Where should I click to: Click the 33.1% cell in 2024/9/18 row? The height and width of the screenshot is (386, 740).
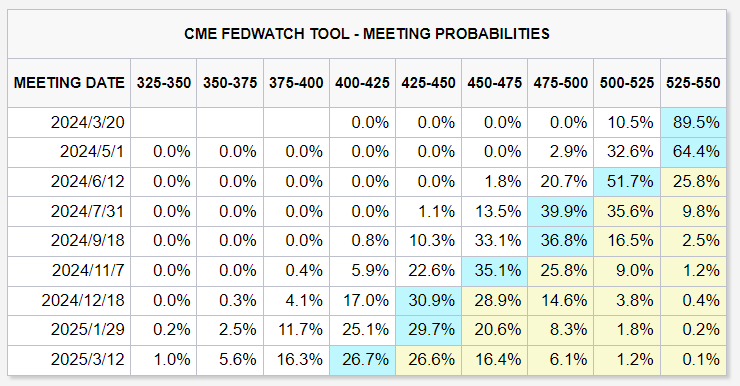(x=495, y=241)
